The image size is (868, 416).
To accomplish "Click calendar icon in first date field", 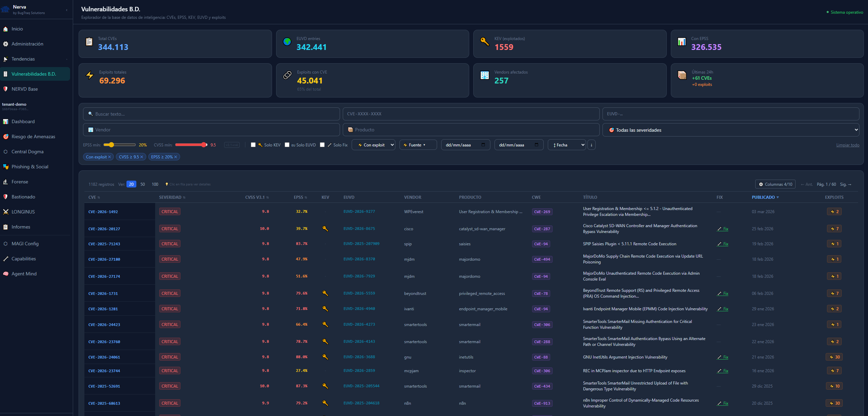I will tap(483, 145).
